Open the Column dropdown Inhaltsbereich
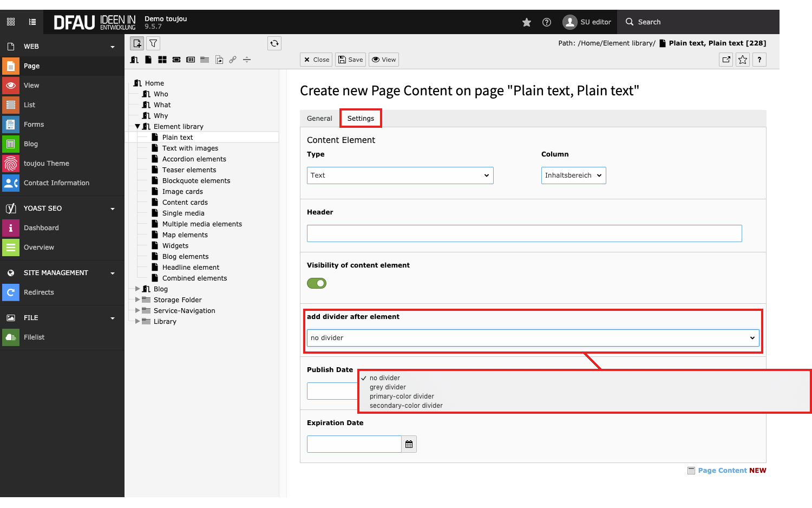 [x=573, y=175]
